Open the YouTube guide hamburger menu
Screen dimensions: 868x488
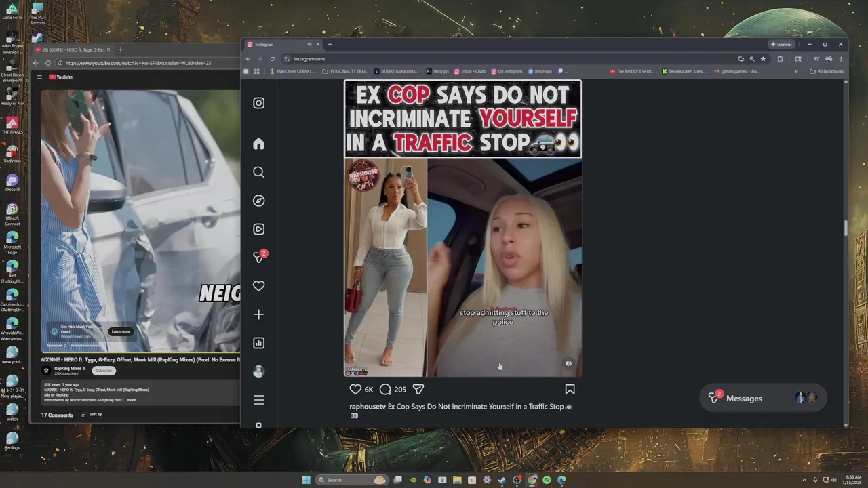[39, 77]
